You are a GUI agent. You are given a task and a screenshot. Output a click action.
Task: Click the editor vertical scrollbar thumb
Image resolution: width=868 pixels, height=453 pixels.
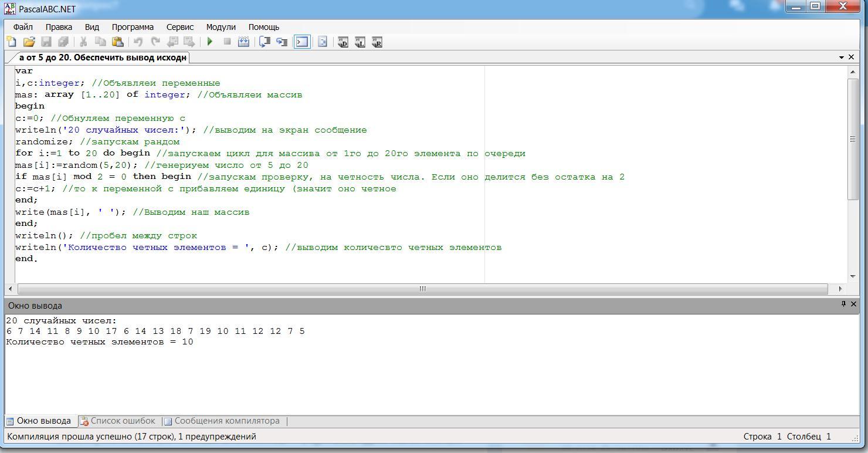point(853,139)
